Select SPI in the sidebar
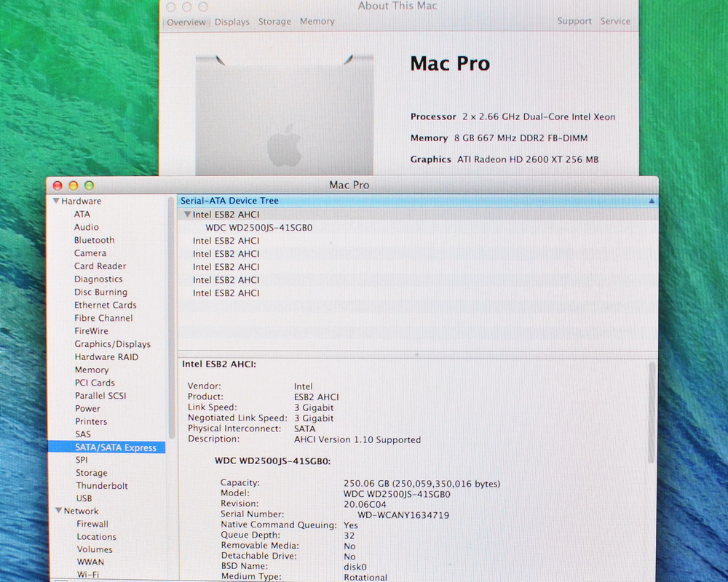 tap(82, 460)
